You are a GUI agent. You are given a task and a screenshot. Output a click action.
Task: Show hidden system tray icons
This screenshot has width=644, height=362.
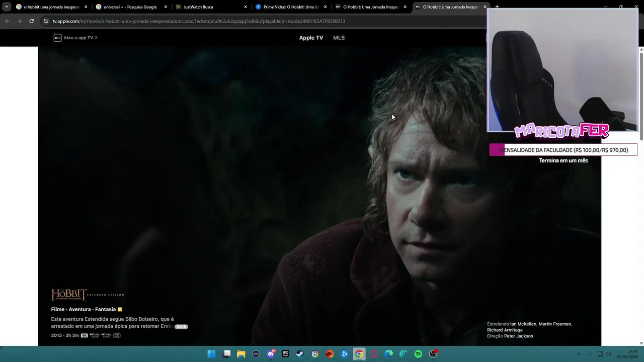579,354
